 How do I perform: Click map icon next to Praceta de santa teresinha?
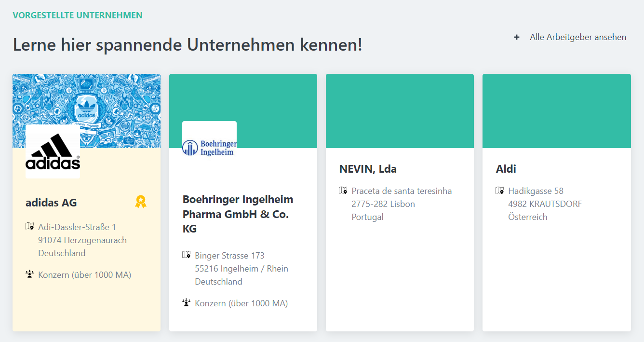pos(343,191)
